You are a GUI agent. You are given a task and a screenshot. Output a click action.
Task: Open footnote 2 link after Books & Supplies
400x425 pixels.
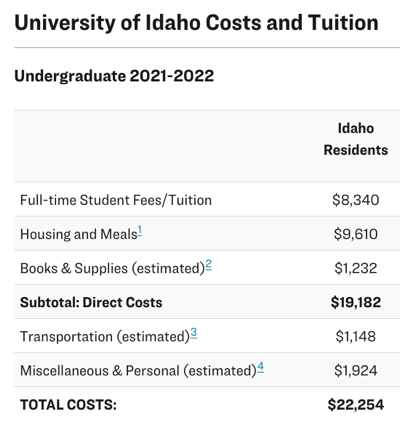pos(209,265)
